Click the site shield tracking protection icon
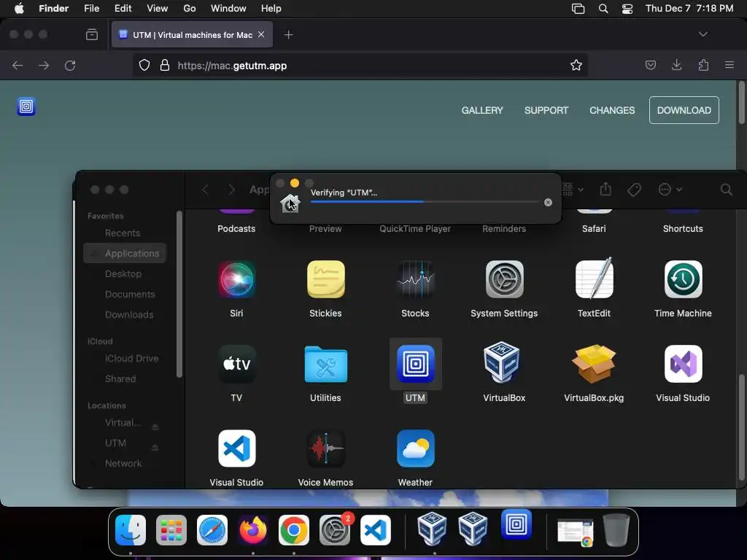Screen dimensions: 747x560 coord(144,65)
